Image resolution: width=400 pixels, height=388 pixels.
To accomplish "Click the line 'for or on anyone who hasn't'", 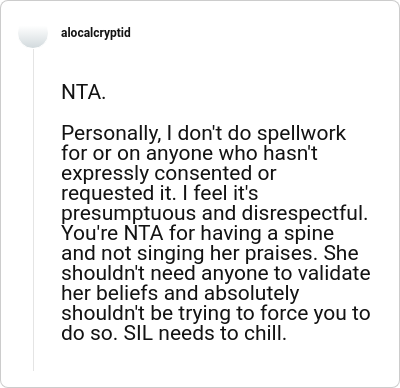I will tap(189, 153).
